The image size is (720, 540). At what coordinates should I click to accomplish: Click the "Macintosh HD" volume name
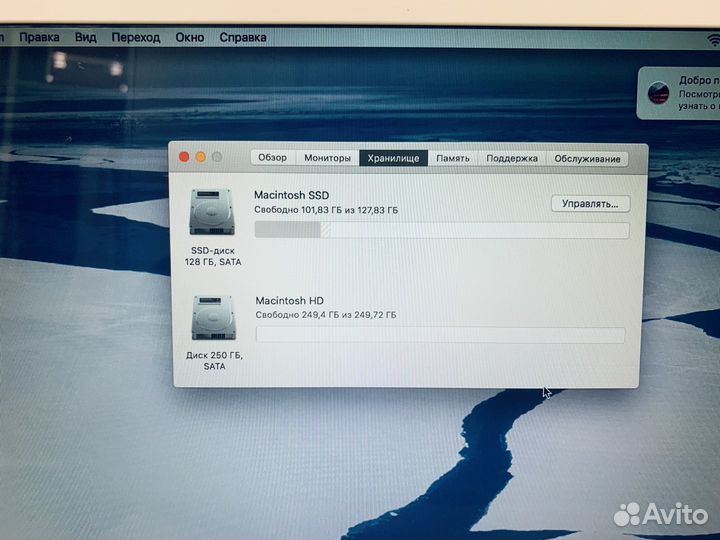tap(290, 301)
